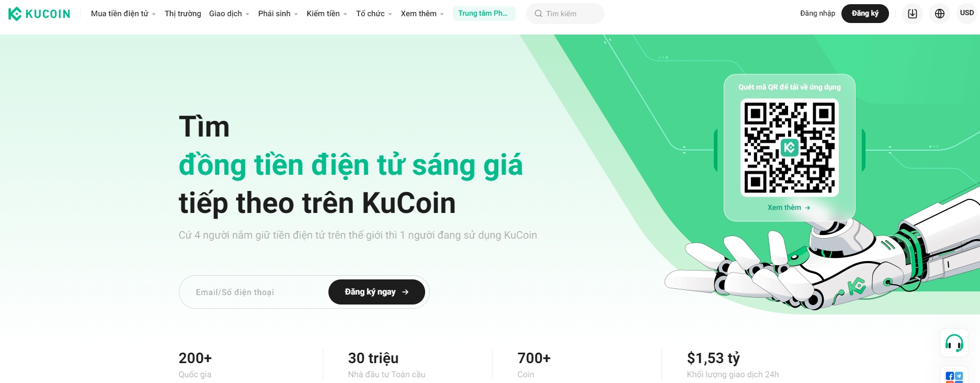Open the headset customer support icon

(x=954, y=343)
